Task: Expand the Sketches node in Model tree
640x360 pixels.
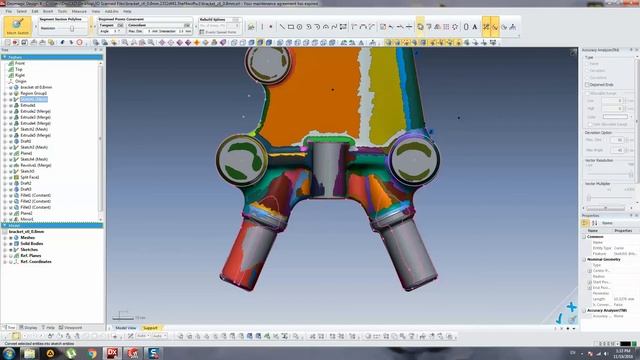Action: (x=5, y=249)
